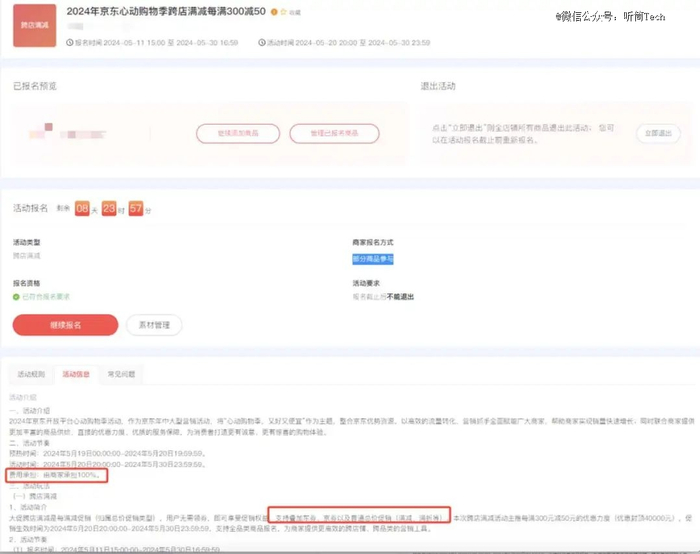The height and width of the screenshot is (554, 700).
Task: Click the countdown hours value 23
Action: pyautogui.click(x=109, y=208)
